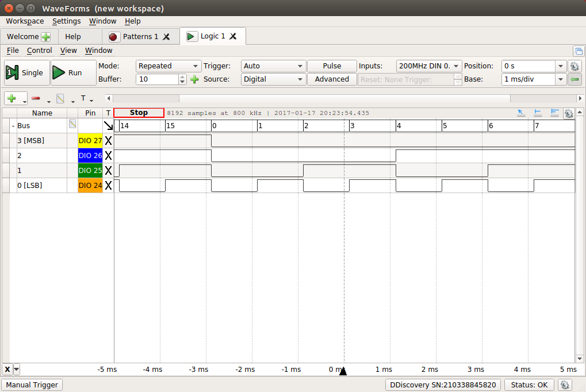Screen dimensions: 586x392
Task: Click the pencil edit icon in the Bus row
Action: click(x=72, y=124)
